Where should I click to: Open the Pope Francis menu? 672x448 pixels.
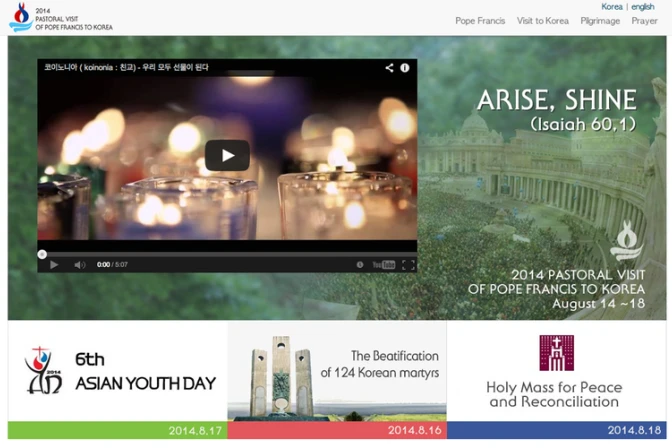click(x=480, y=21)
